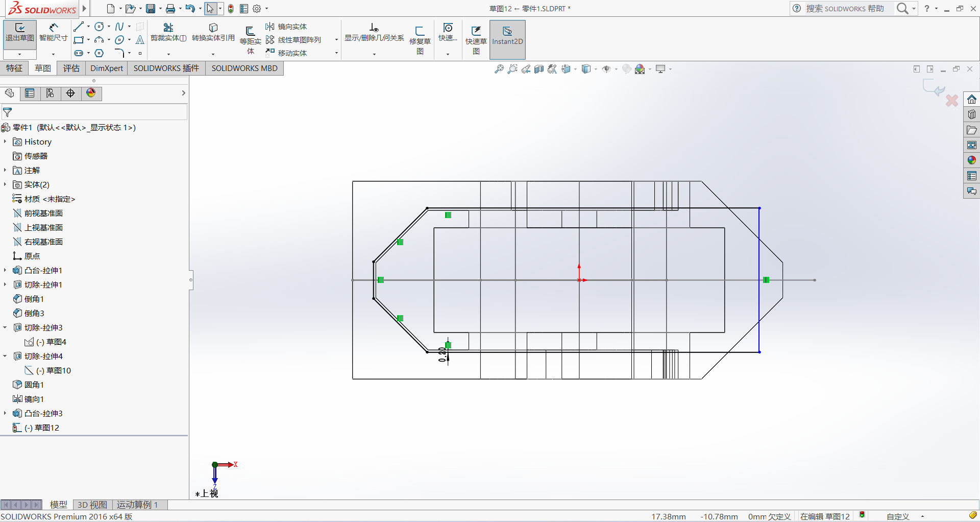Select the Line sketch tool
Viewport: 980px width, 522px height.
(79, 27)
